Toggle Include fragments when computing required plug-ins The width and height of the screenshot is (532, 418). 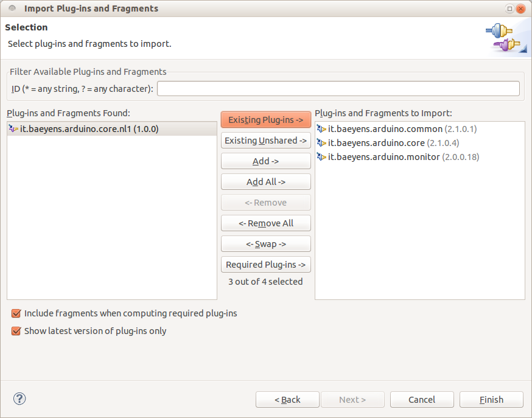pyautogui.click(x=16, y=313)
